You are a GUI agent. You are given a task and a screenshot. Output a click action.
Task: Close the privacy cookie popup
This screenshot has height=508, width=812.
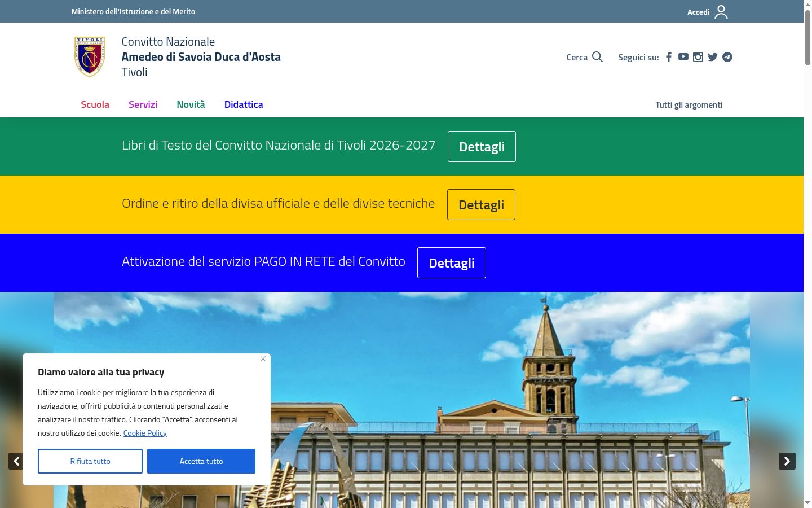(263, 359)
